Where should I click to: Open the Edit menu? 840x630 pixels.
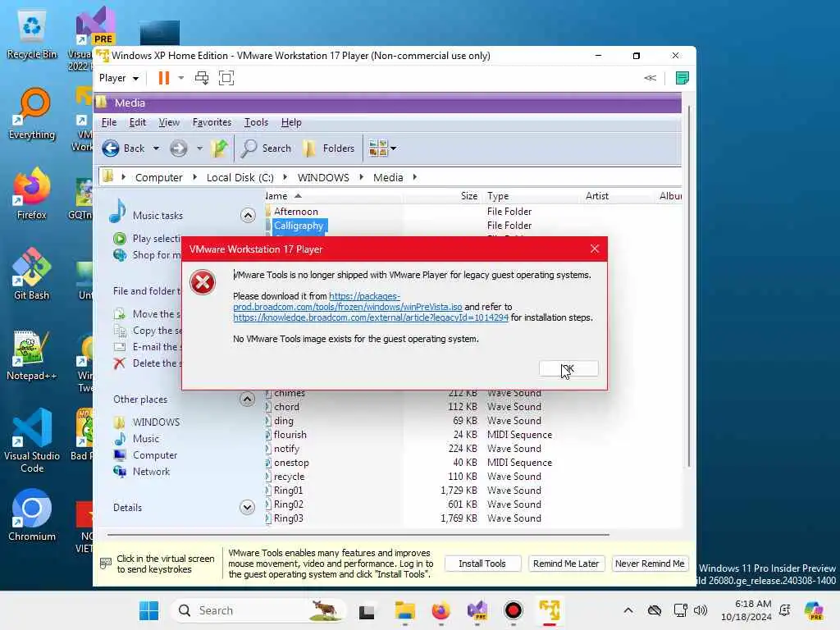138,122
